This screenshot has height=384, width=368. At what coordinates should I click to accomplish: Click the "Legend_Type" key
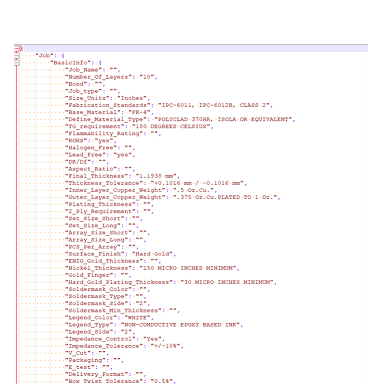(89, 325)
